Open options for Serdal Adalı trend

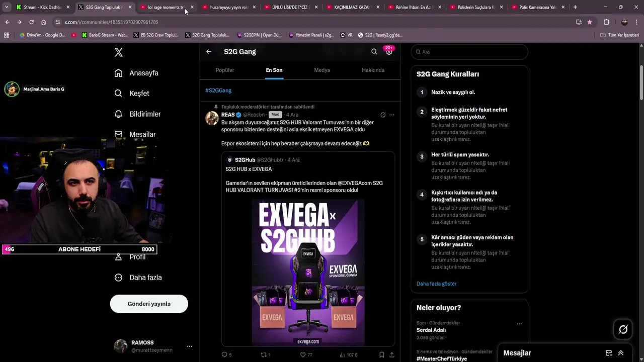pos(519,324)
